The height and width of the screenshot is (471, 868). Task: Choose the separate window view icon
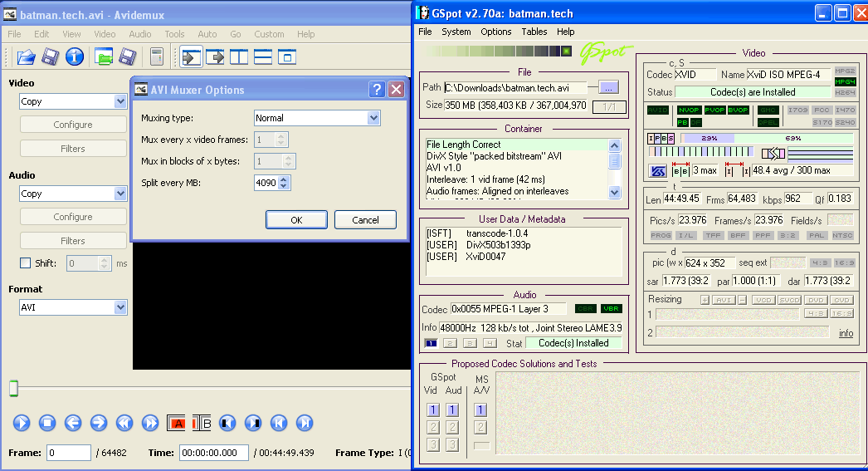tap(287, 57)
